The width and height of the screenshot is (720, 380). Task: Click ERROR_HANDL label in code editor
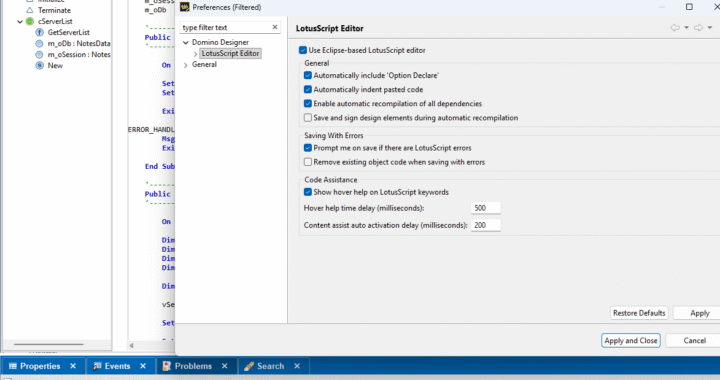coord(151,129)
